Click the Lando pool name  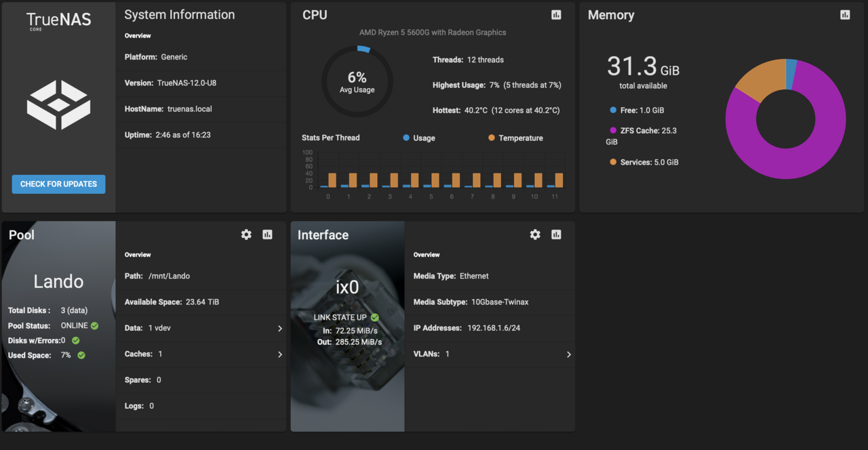(58, 282)
